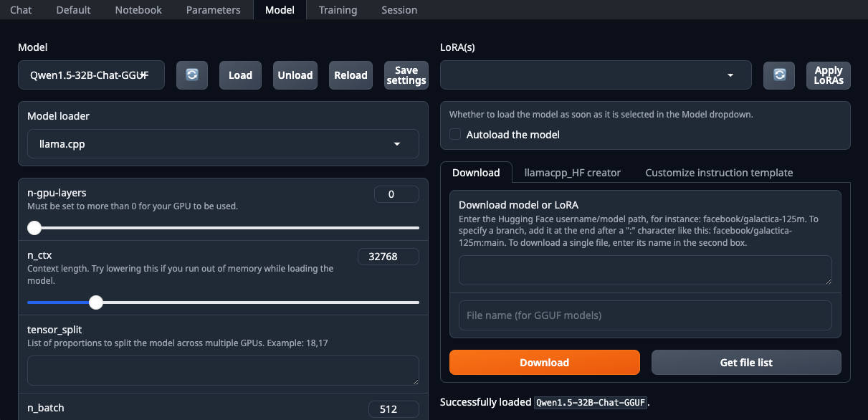Click the n_ctx slider handle
The width and height of the screenshot is (868, 420).
[96, 302]
